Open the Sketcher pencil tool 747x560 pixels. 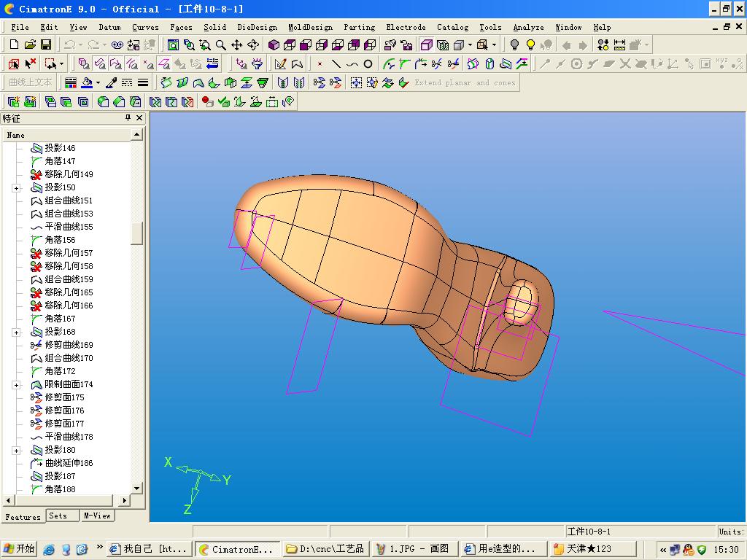281,64
